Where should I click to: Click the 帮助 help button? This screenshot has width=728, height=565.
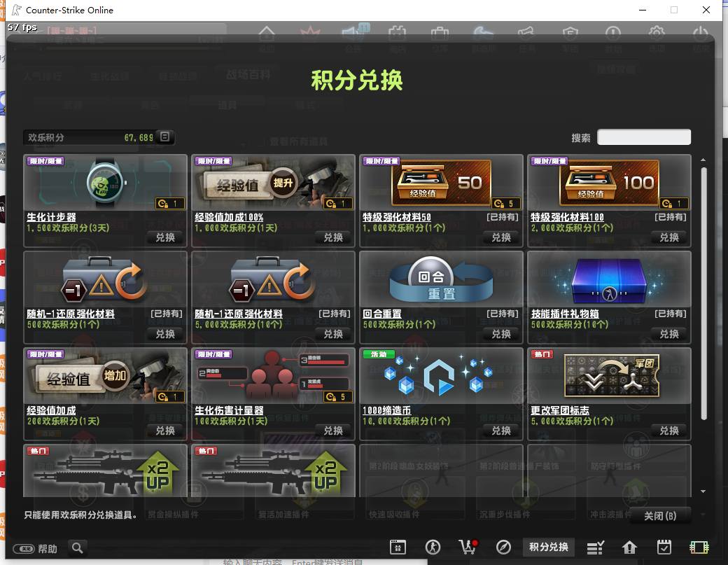point(35,549)
